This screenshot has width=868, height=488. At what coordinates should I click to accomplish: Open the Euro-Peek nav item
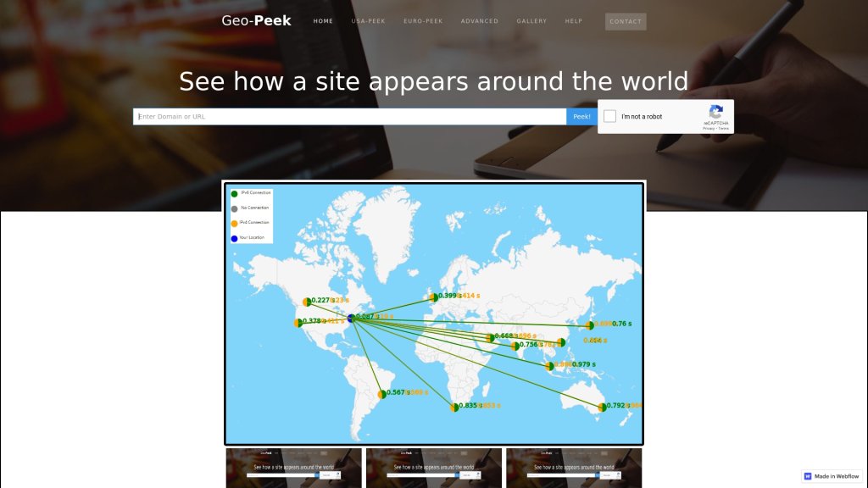point(423,21)
